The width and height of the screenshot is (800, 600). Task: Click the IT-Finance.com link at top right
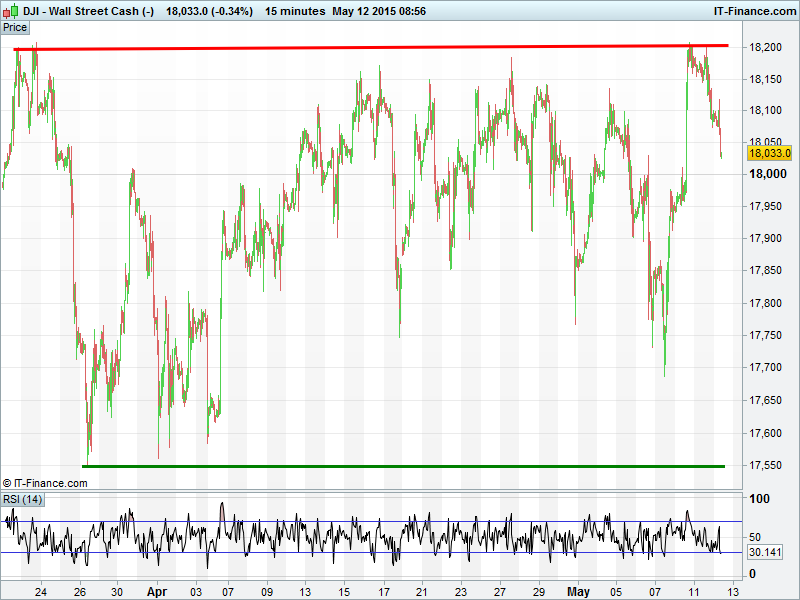click(752, 11)
